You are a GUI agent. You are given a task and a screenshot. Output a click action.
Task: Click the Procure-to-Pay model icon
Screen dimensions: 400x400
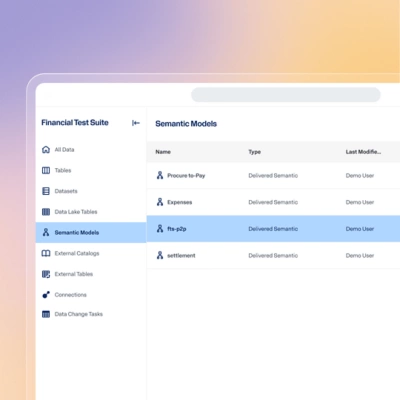[160, 175]
